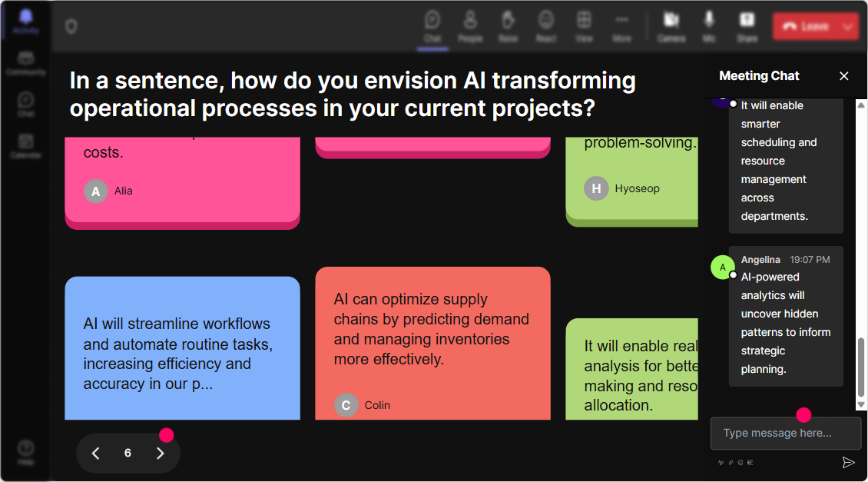
Task: Open the View layout options
Action: point(584,26)
